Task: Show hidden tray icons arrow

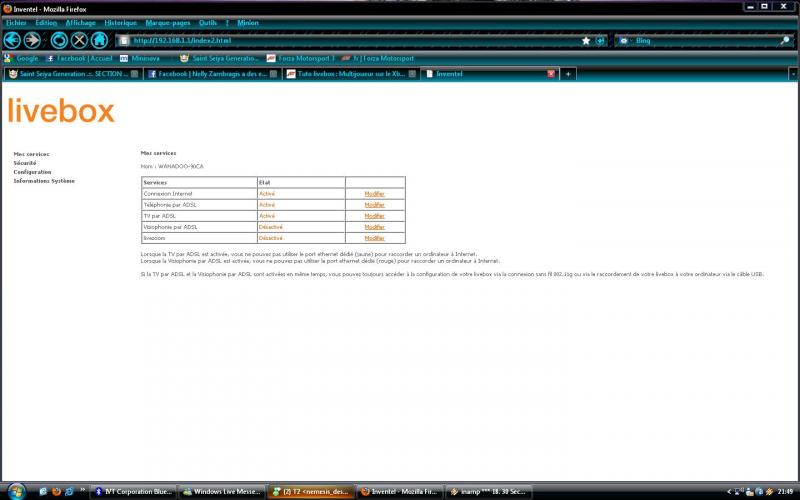Action: 729,492
